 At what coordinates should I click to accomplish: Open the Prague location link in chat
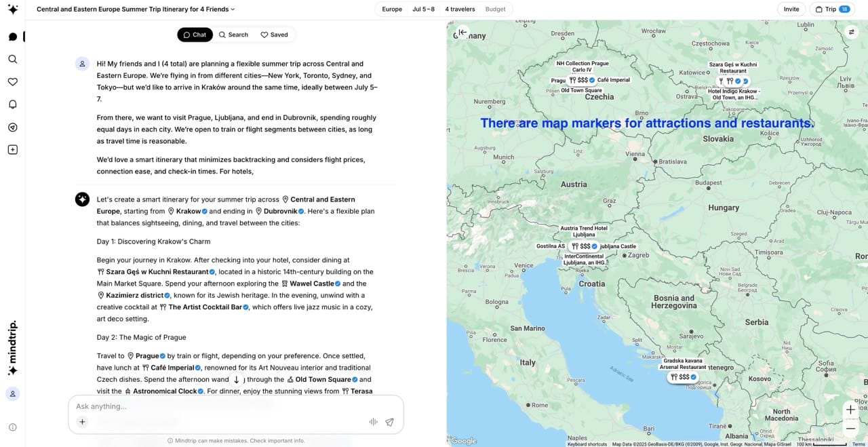click(146, 355)
